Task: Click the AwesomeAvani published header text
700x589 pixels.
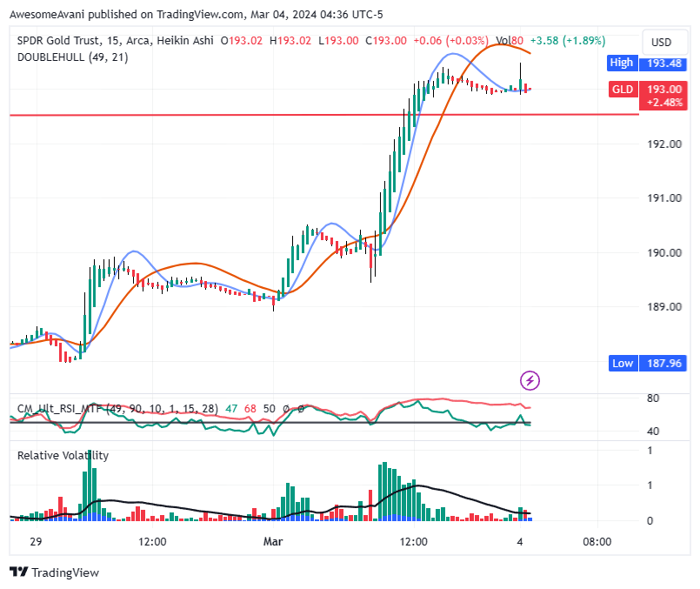Action: pos(196,15)
